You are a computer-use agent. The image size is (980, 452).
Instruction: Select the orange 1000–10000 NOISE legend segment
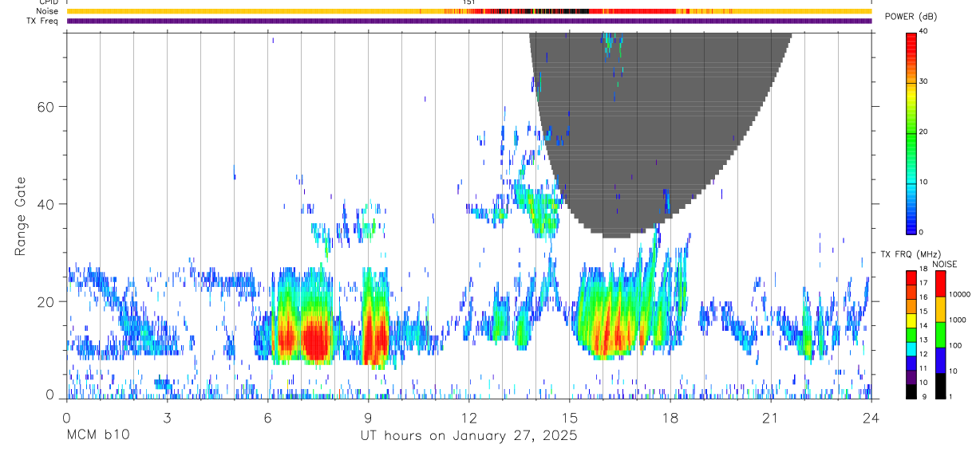(x=940, y=309)
